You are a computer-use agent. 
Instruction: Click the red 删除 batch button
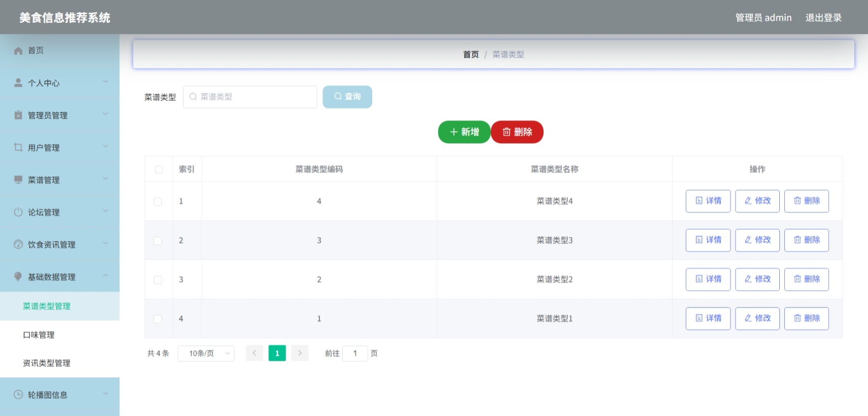pyautogui.click(x=517, y=132)
